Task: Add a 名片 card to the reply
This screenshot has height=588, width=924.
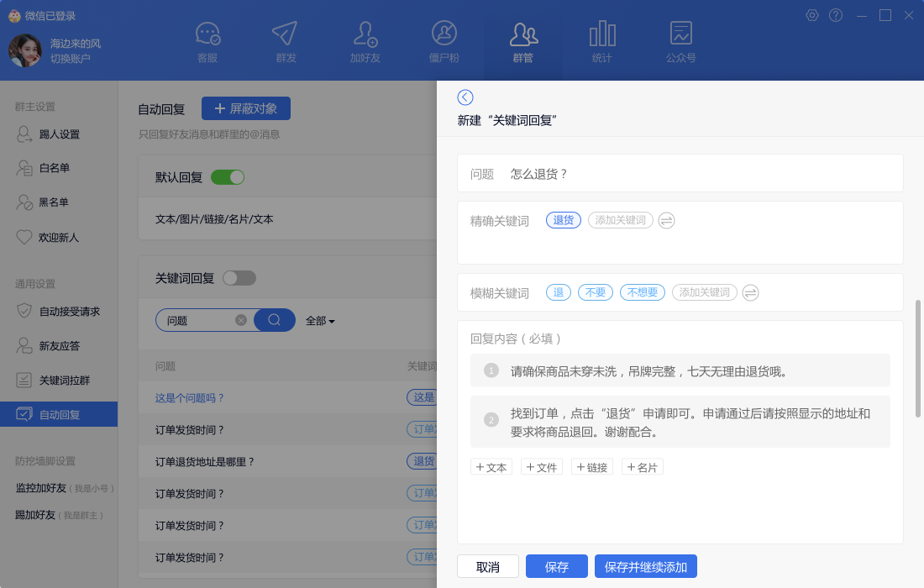Action: click(x=643, y=467)
